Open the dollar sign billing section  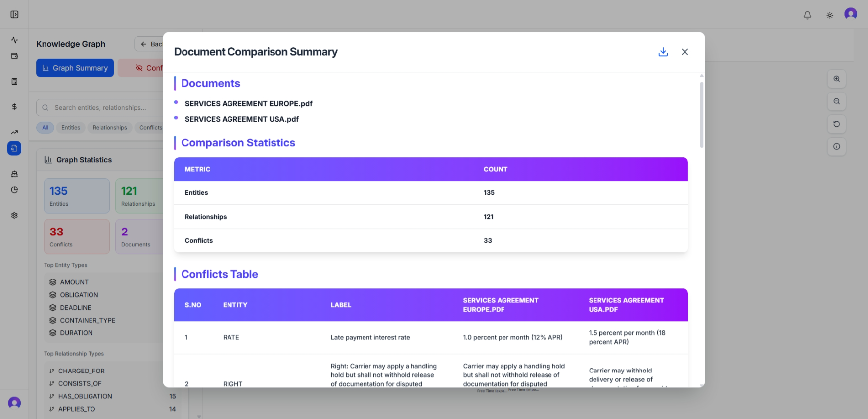14,107
